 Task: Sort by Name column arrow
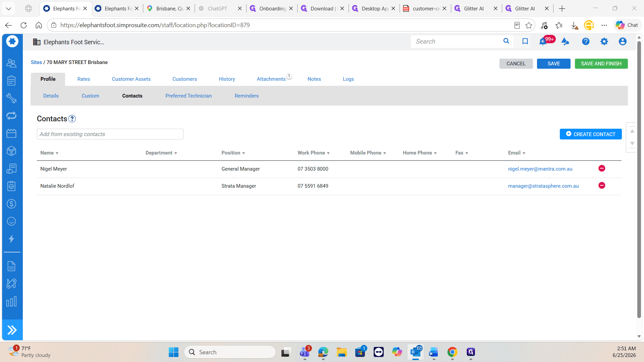[57, 153]
